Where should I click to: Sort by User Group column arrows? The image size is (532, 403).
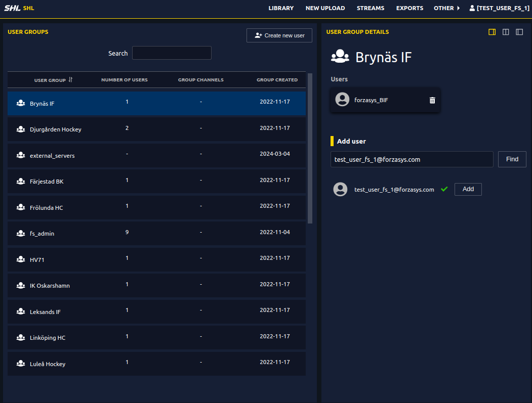click(x=70, y=79)
